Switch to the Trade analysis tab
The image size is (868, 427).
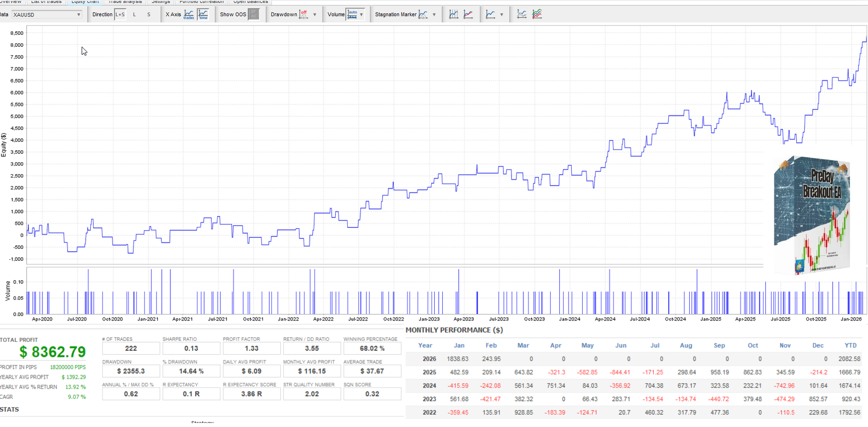125,2
